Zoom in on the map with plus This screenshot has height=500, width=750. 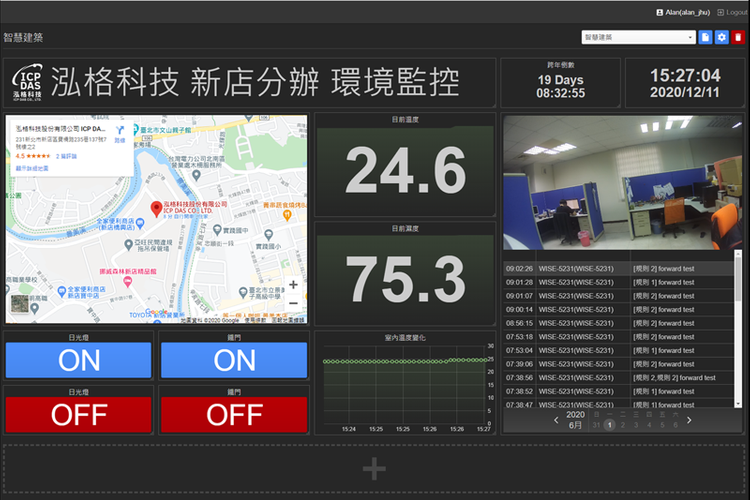(293, 285)
